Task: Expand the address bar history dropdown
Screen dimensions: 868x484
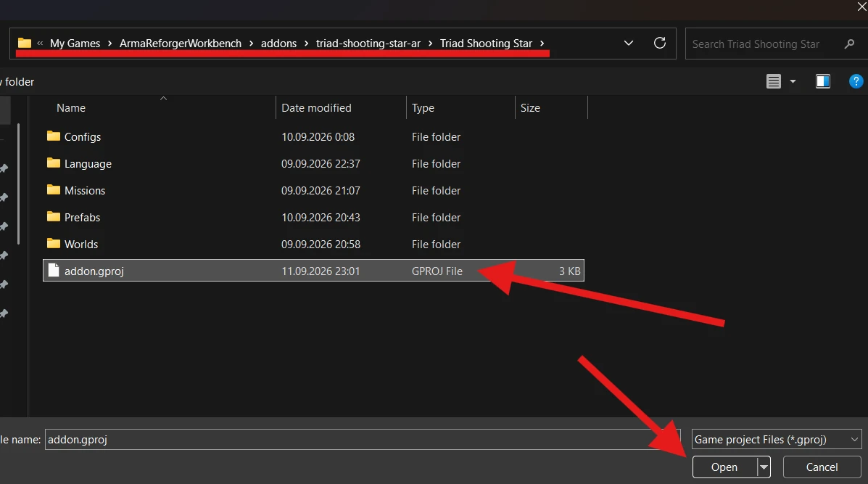Action: point(628,44)
